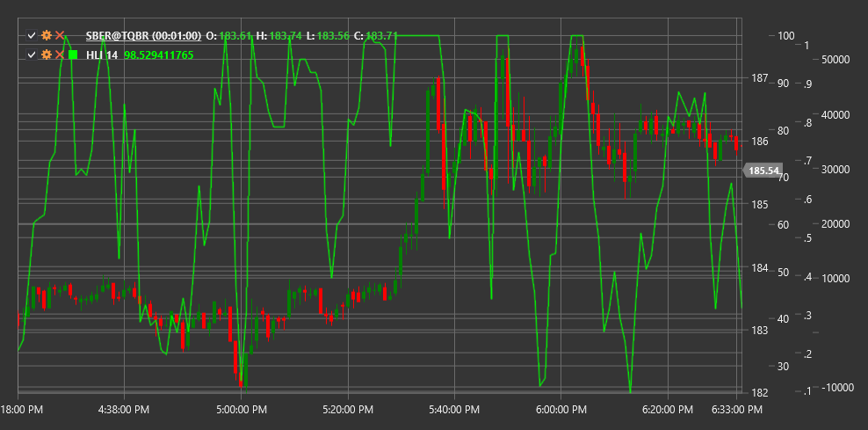The image size is (868, 430).
Task: Click the 5:20:00 PM time axis label
Action: 348,410
